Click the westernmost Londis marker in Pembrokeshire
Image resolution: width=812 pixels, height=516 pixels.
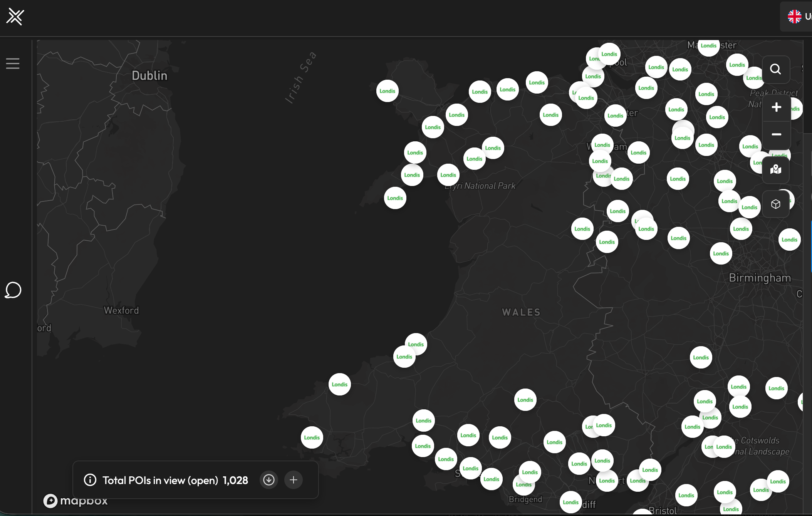[x=312, y=438]
